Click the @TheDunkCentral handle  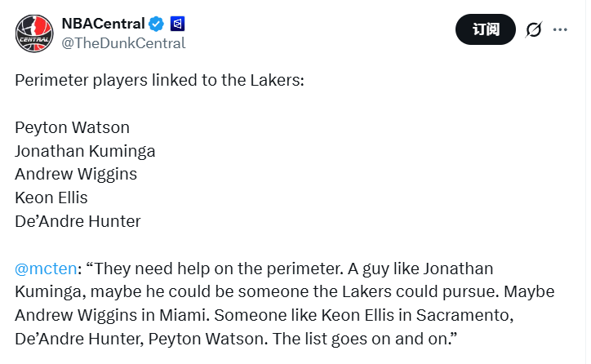(x=124, y=42)
